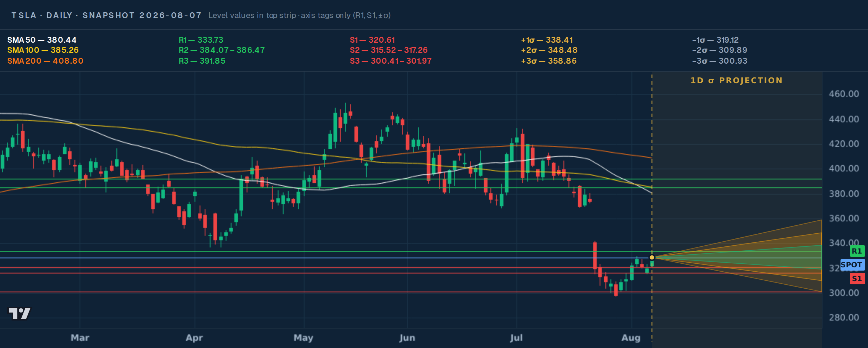Click the TradingView logo icon
Screen dimensions: 868x348
20,313
